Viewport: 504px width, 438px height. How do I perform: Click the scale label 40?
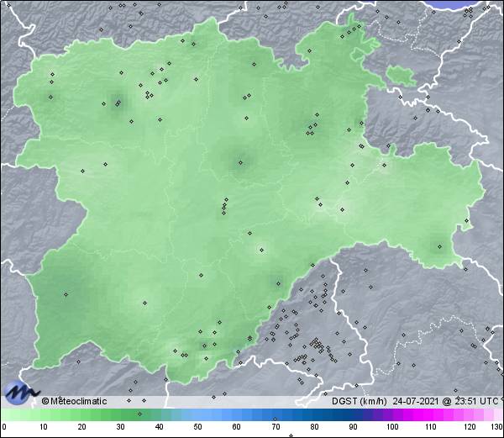(159, 427)
